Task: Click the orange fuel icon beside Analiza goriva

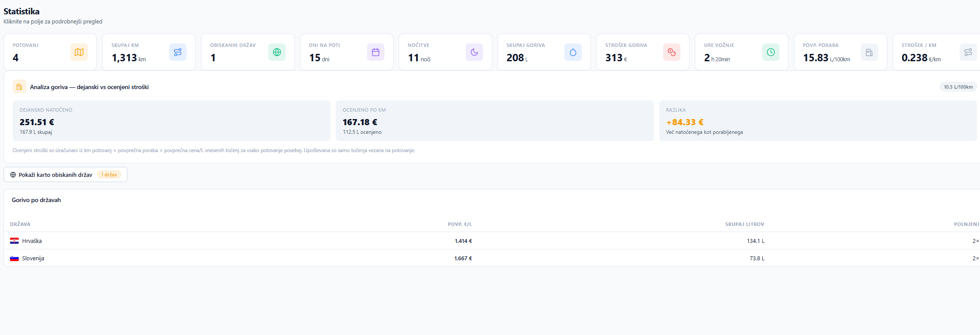Action: pos(19,87)
